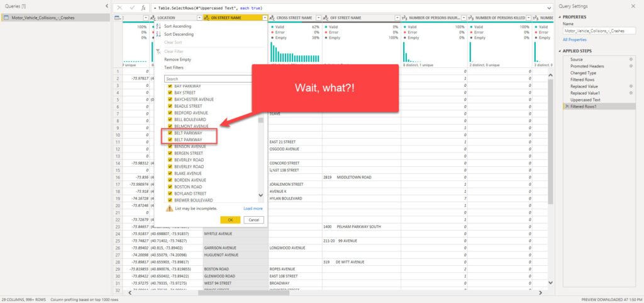This screenshot has height=303, width=644.
Task: Select the Changed Type applied step
Action: point(582,73)
